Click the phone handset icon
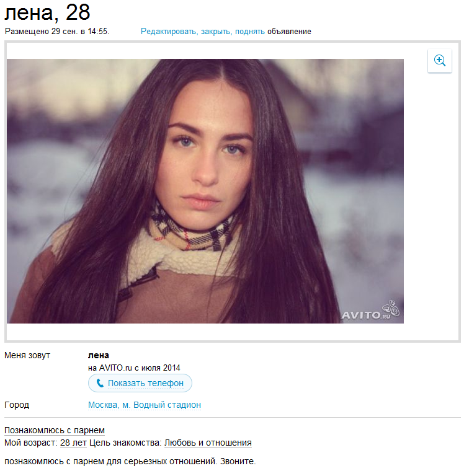Screen dimensions: 464x476 [100, 383]
